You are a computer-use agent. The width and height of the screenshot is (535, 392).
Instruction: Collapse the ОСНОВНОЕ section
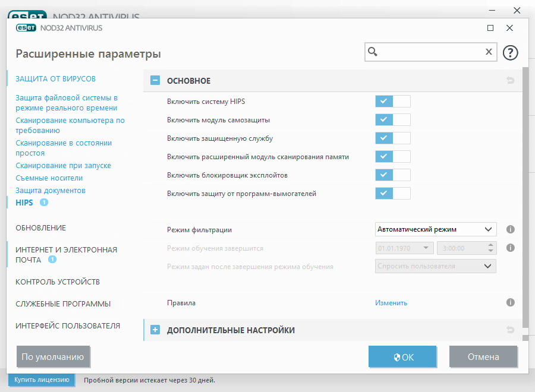click(155, 80)
